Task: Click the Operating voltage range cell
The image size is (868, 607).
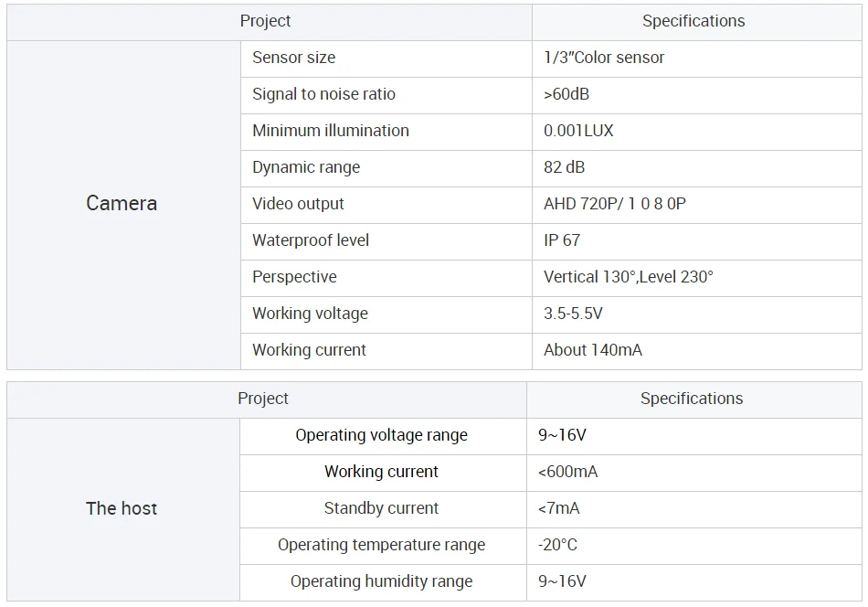Action: coord(381,435)
